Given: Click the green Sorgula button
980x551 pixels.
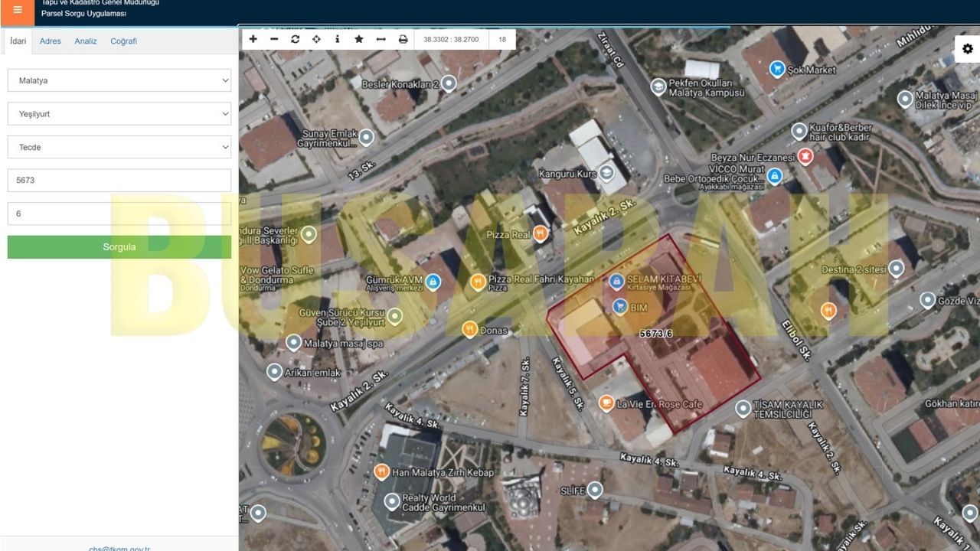Looking at the screenshot, I should coord(119,247).
